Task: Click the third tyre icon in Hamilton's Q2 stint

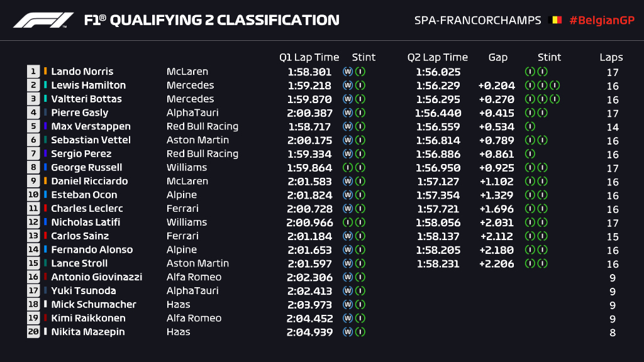Action: [x=555, y=85]
